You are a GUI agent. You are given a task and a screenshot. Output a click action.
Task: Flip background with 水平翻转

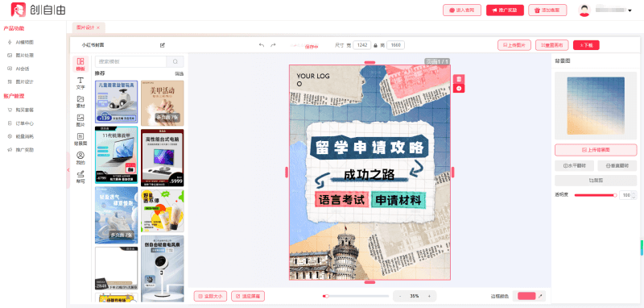(x=574, y=166)
